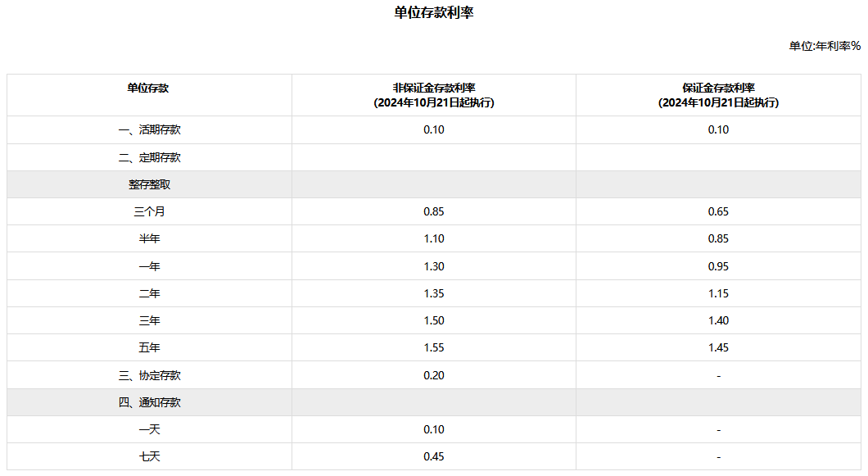
Task: Select the 二年 row label
Action: (x=150, y=293)
